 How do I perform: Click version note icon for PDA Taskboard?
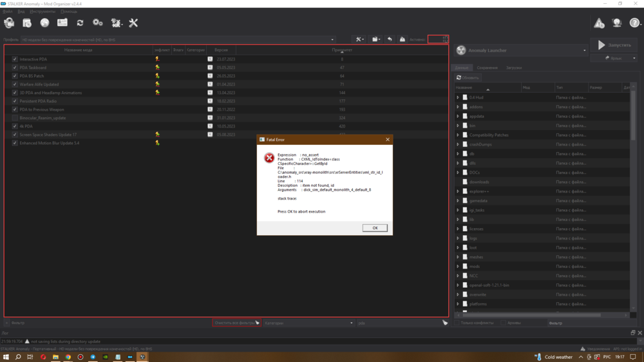point(210,68)
